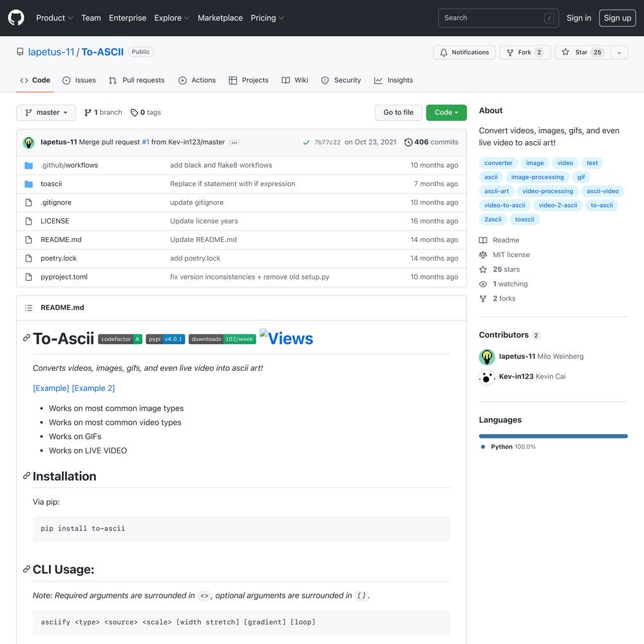Viewport: 644px width, 644px height.
Task: Click the converter topic tag
Action: click(498, 163)
